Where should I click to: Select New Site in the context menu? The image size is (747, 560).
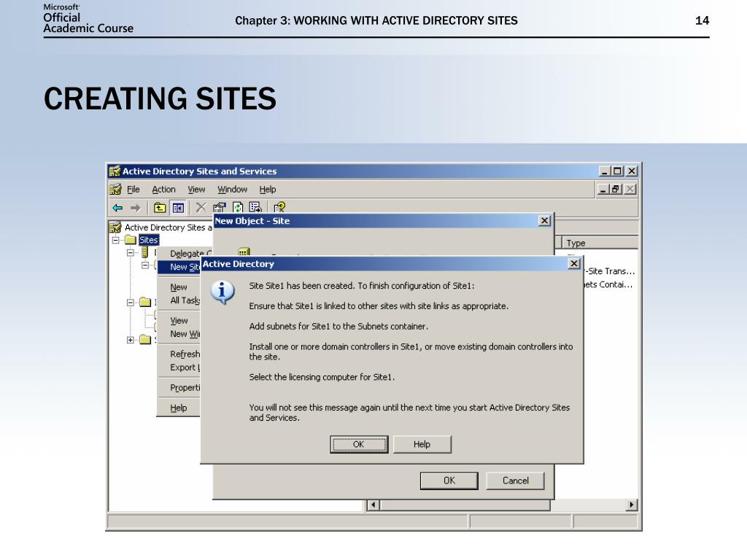[179, 267]
